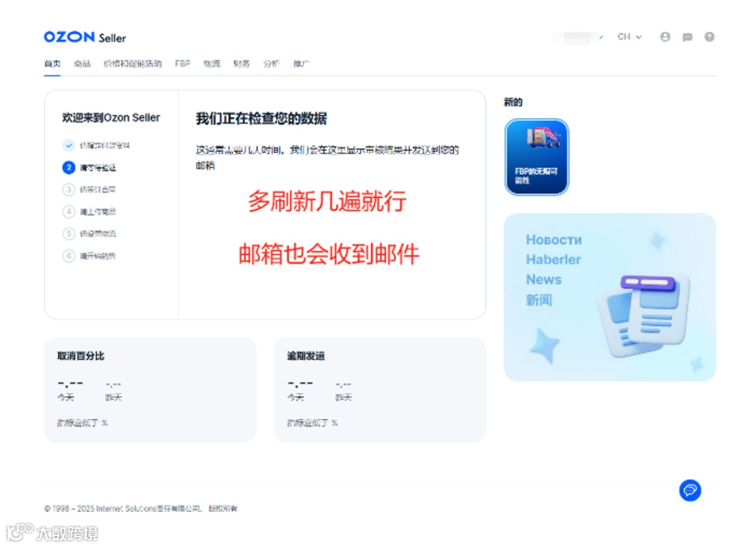Click the step 5 circle icon

tap(69, 234)
